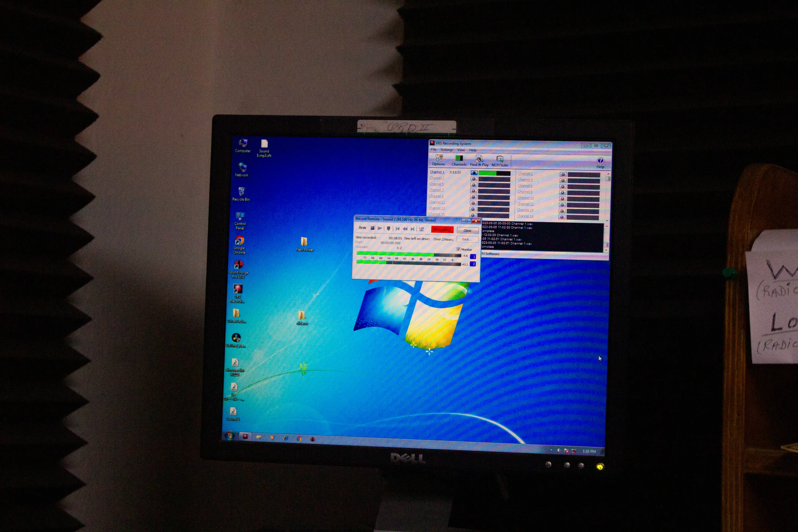Image resolution: width=798 pixels, height=532 pixels.
Task: Click the log pane scrollbar down arrow
Action: [x=607, y=250]
